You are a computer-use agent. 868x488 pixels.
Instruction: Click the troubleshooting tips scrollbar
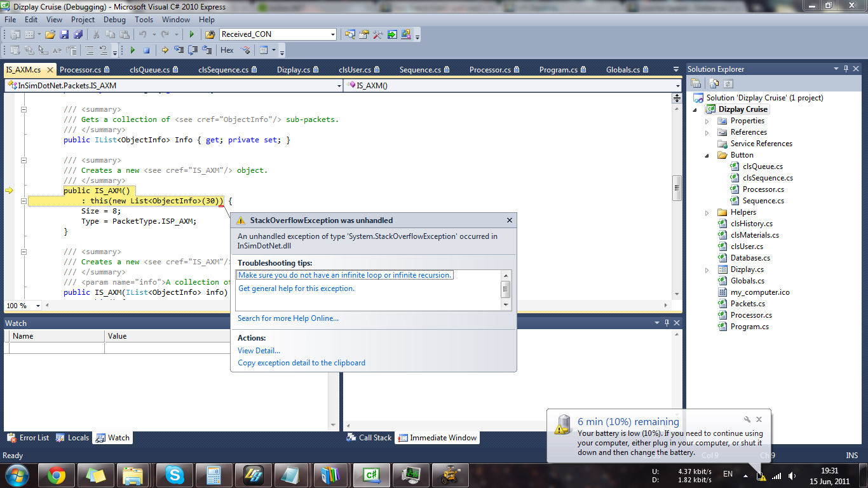pos(506,290)
